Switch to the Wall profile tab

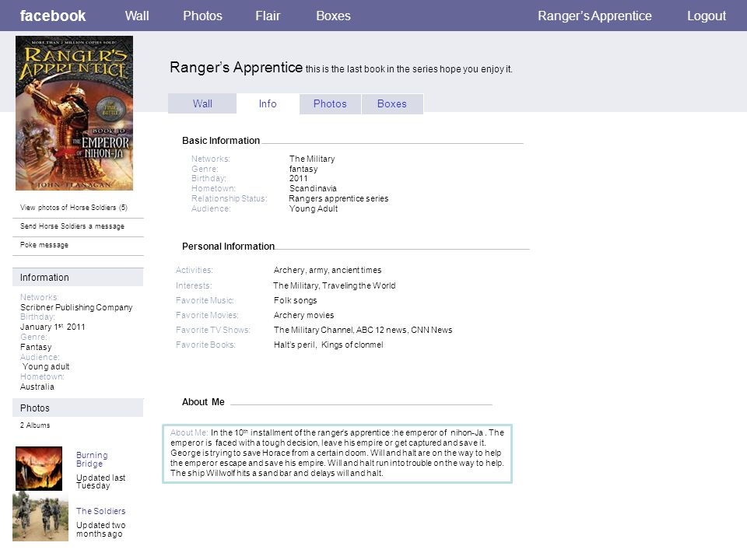pos(202,103)
